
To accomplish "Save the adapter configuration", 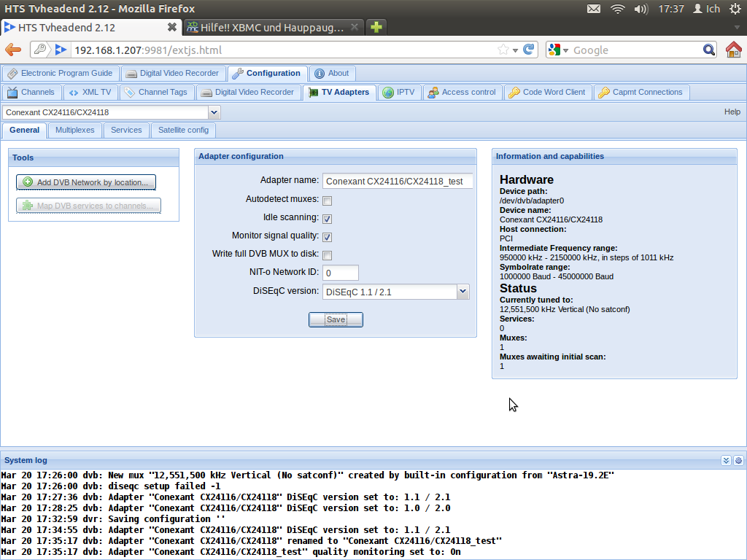I will [336, 319].
